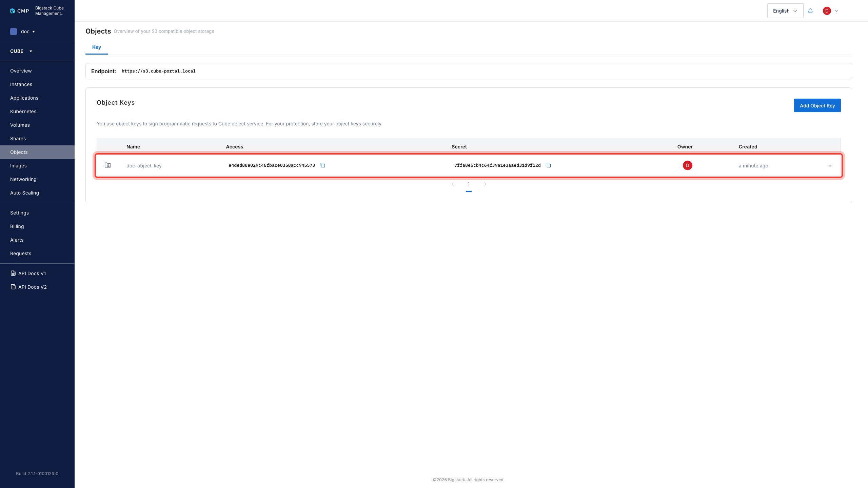Open the notifications bell
This screenshot has height=488, width=868.
pyautogui.click(x=810, y=11)
